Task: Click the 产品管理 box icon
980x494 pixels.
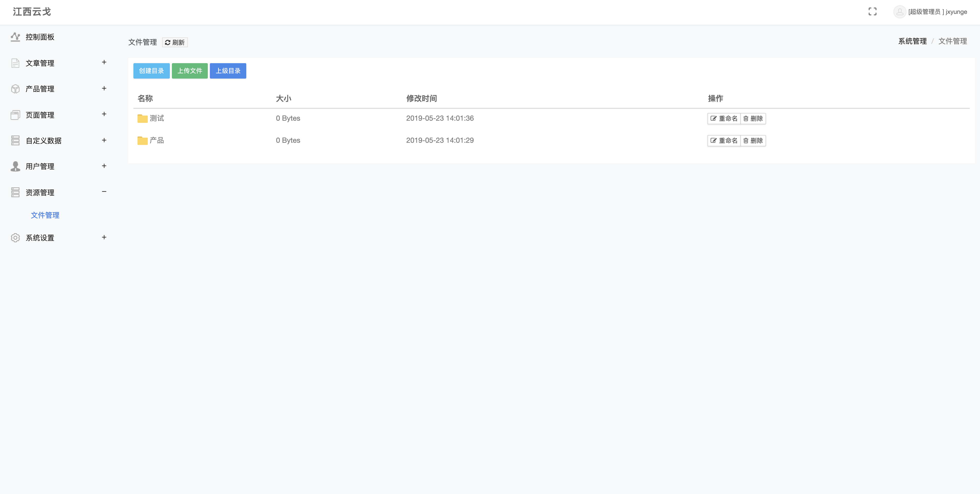Action: point(15,89)
